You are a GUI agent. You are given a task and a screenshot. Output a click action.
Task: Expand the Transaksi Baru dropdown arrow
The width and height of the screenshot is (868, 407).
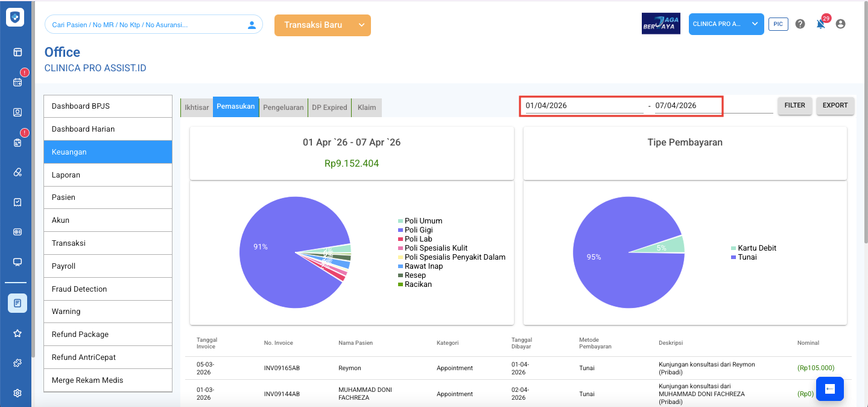(361, 25)
